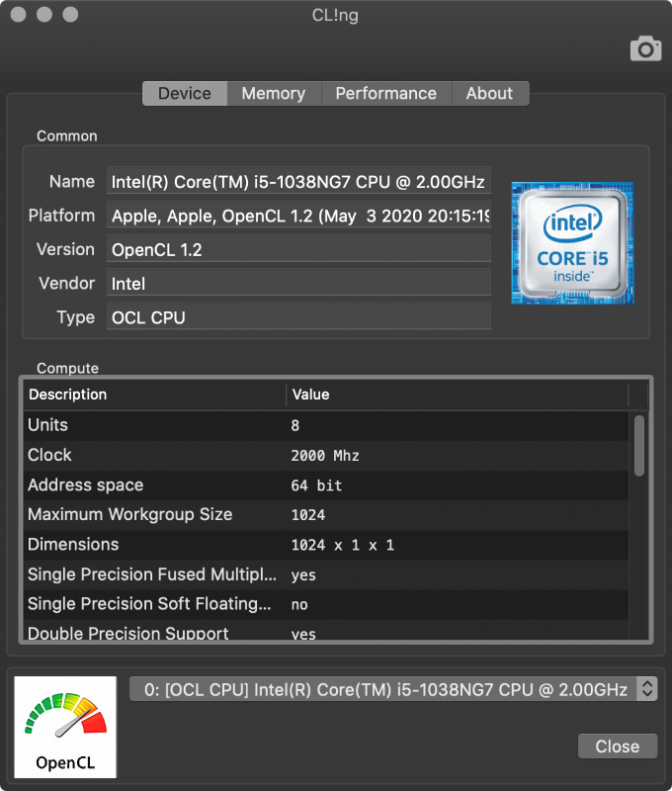Click the Intel Core i5 badge image
The height and width of the screenshot is (791, 672).
(572, 242)
